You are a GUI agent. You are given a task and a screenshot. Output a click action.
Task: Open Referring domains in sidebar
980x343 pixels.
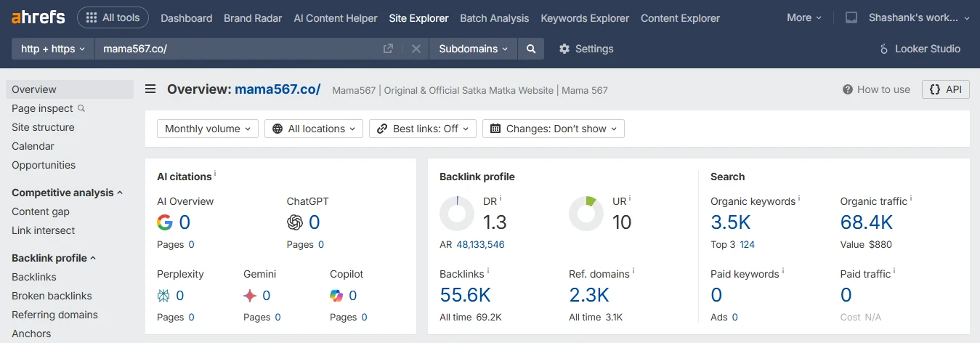click(54, 315)
